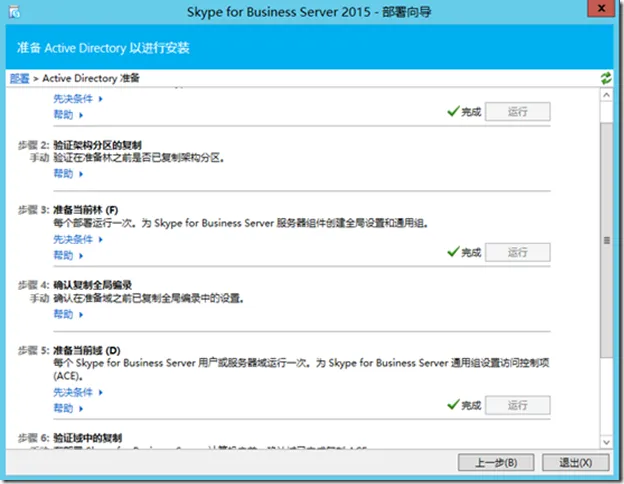Click the first 运行 button above step 2

tap(518, 111)
